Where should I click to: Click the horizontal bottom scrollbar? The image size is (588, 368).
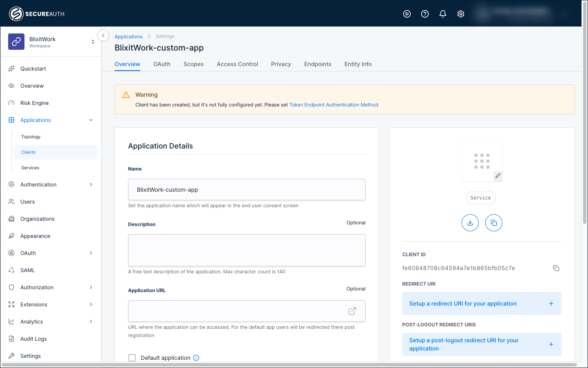pos(290,365)
